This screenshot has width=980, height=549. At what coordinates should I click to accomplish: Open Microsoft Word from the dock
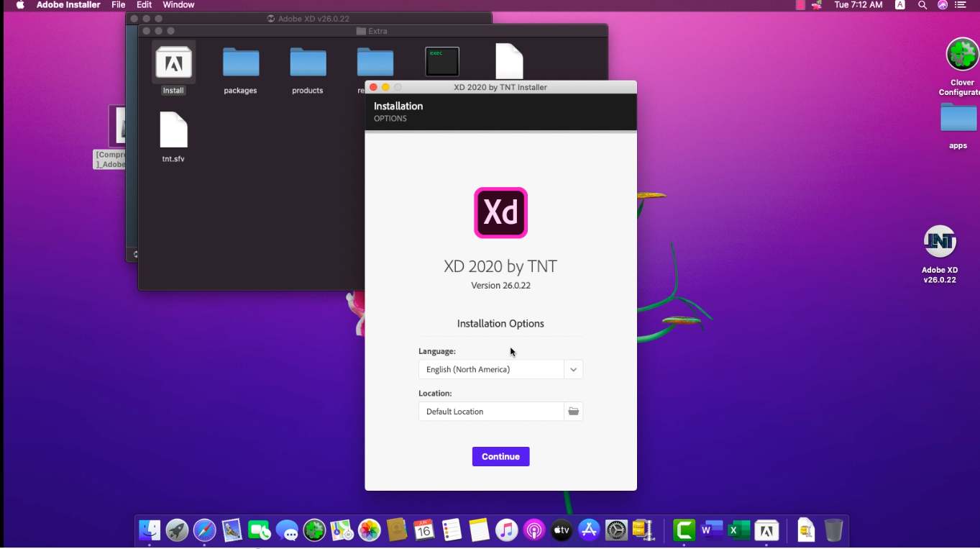coord(711,531)
